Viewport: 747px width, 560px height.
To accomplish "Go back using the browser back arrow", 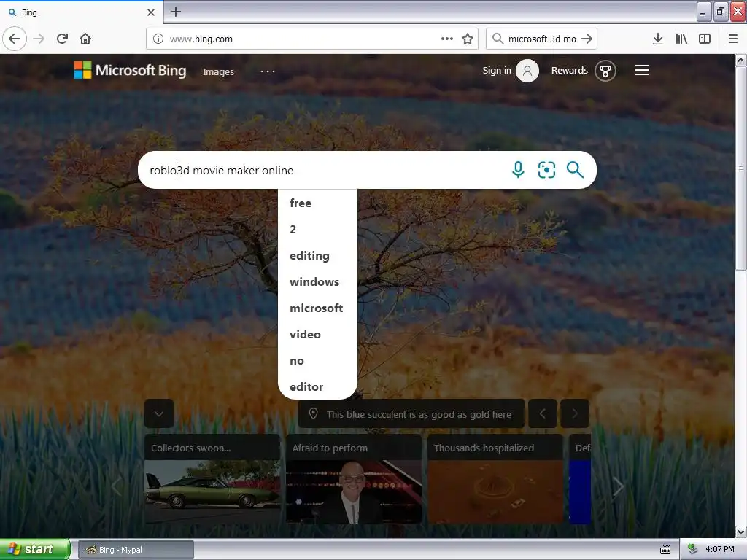I will pyautogui.click(x=15, y=39).
